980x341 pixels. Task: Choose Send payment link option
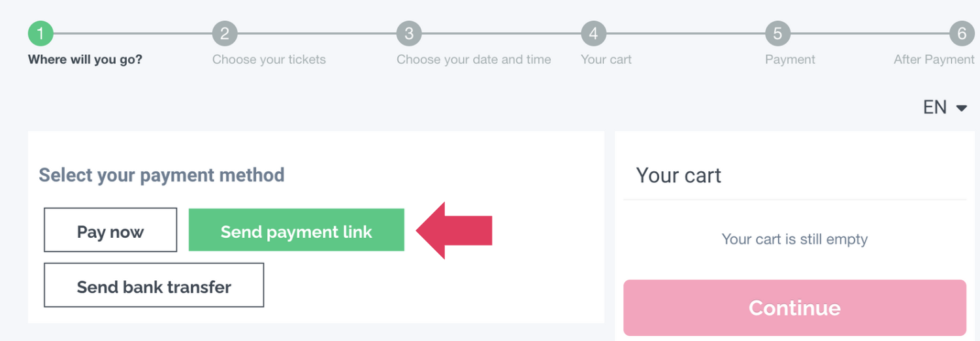point(297,230)
